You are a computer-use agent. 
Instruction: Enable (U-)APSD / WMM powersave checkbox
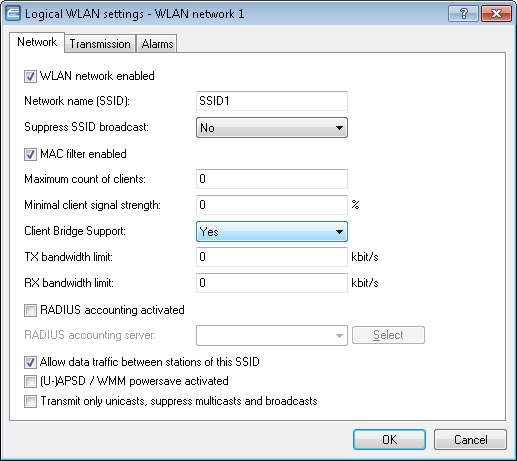click(30, 381)
